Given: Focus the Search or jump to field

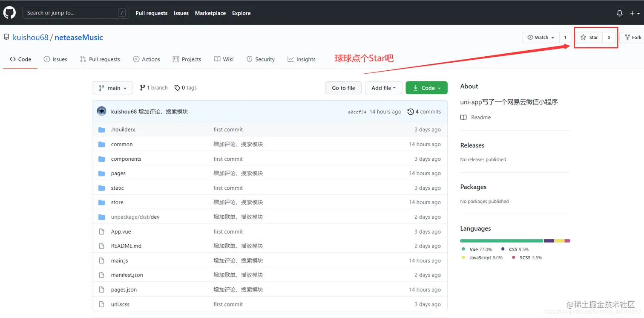Looking at the screenshot, I should coord(75,13).
